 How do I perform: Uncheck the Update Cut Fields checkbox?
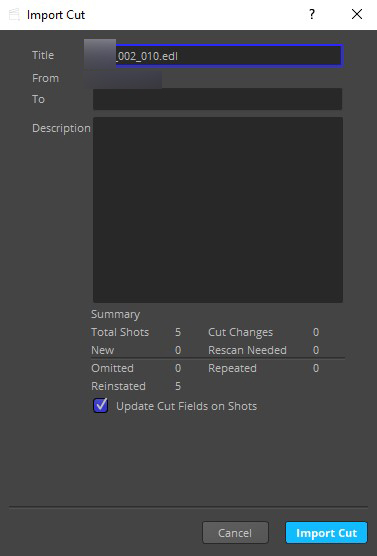101,405
